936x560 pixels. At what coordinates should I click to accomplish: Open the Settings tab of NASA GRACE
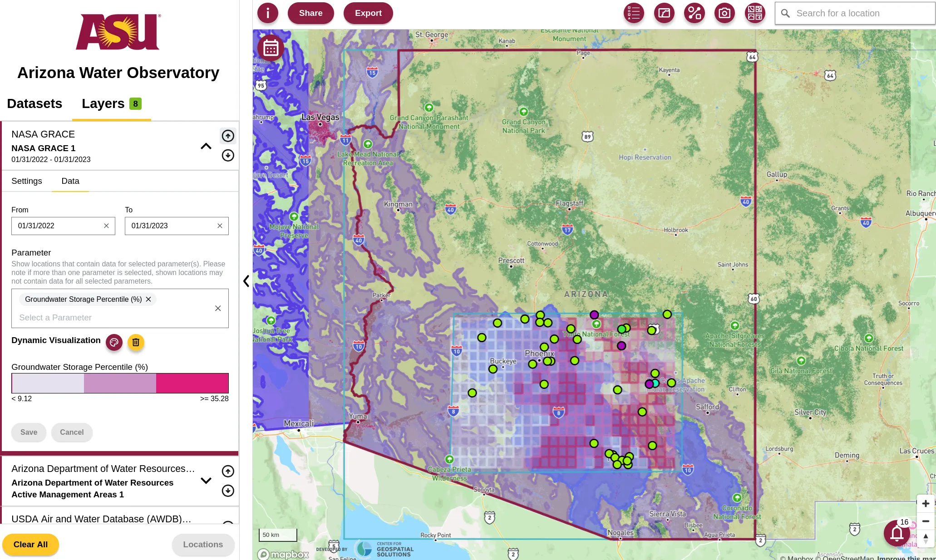point(27,181)
